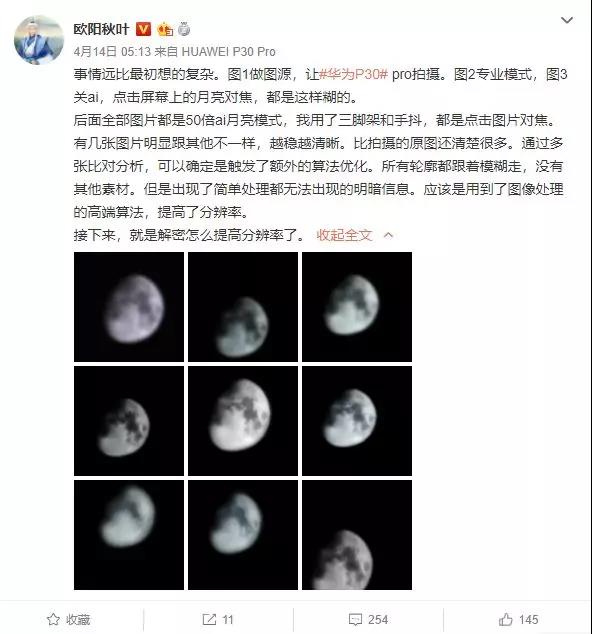The height and width of the screenshot is (634, 592).
Task: Open the HUAWEI P30 Pro source link
Action: (x=228, y=52)
